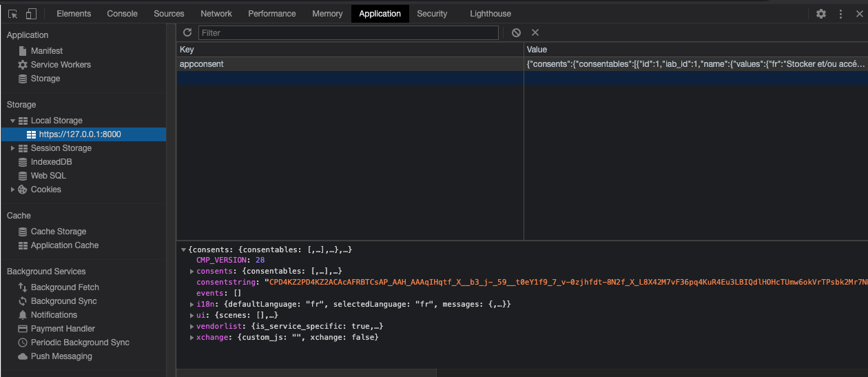Switch to the Network tab
Image resolution: width=868 pixels, height=377 pixels.
216,14
